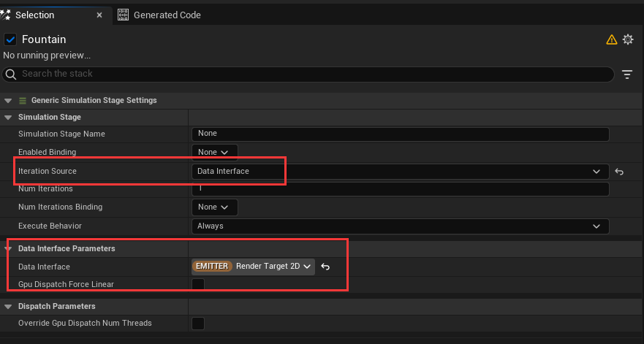Image resolution: width=644 pixels, height=344 pixels.
Task: Reset Data Interface value arrow icon
Action: [x=326, y=267]
